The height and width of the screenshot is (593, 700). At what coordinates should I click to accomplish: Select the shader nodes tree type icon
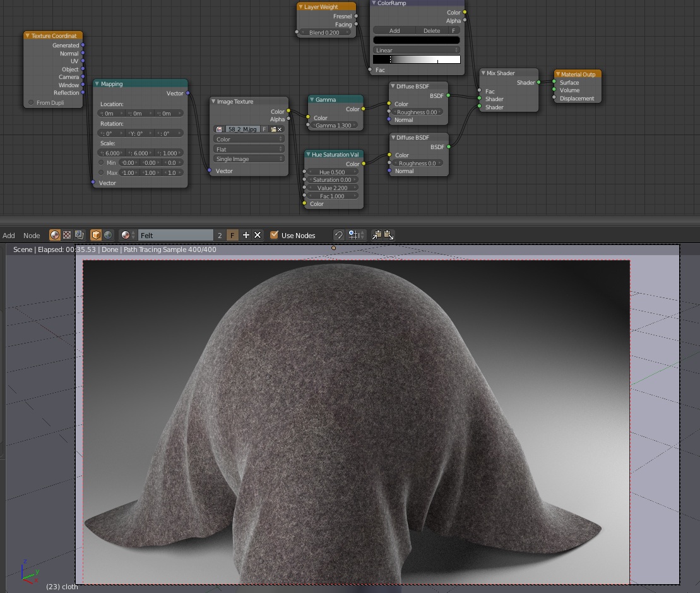tap(55, 235)
